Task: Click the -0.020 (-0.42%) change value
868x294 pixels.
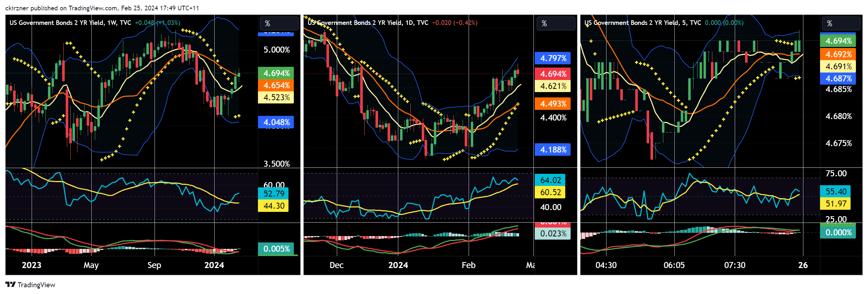Action: [x=455, y=23]
